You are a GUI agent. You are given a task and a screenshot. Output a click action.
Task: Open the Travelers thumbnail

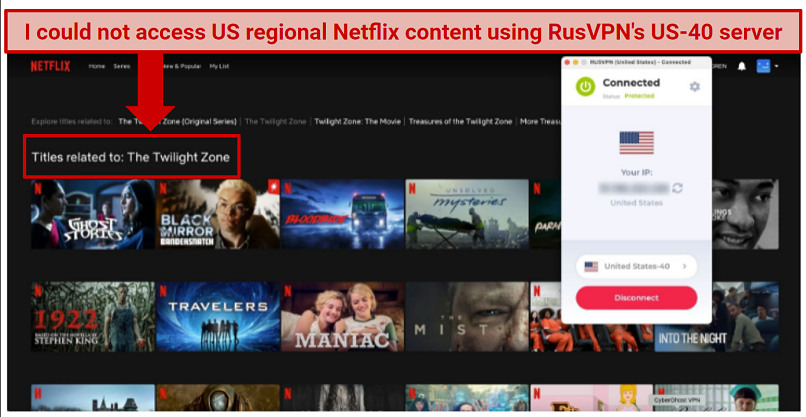(x=218, y=317)
